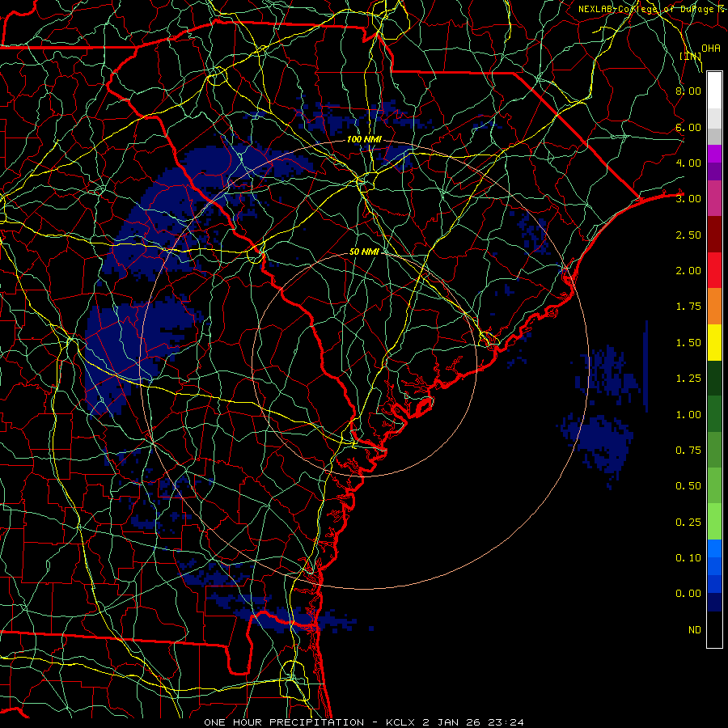This screenshot has height=728, width=728.
Task: Click the 'ONE HOUR PRECIPITATION' title text
Action: click(x=284, y=722)
